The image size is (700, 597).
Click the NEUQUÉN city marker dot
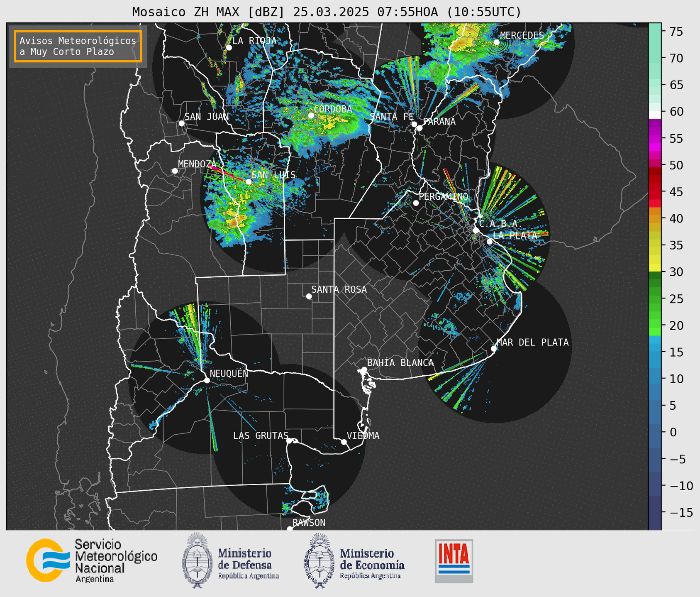[207, 380]
